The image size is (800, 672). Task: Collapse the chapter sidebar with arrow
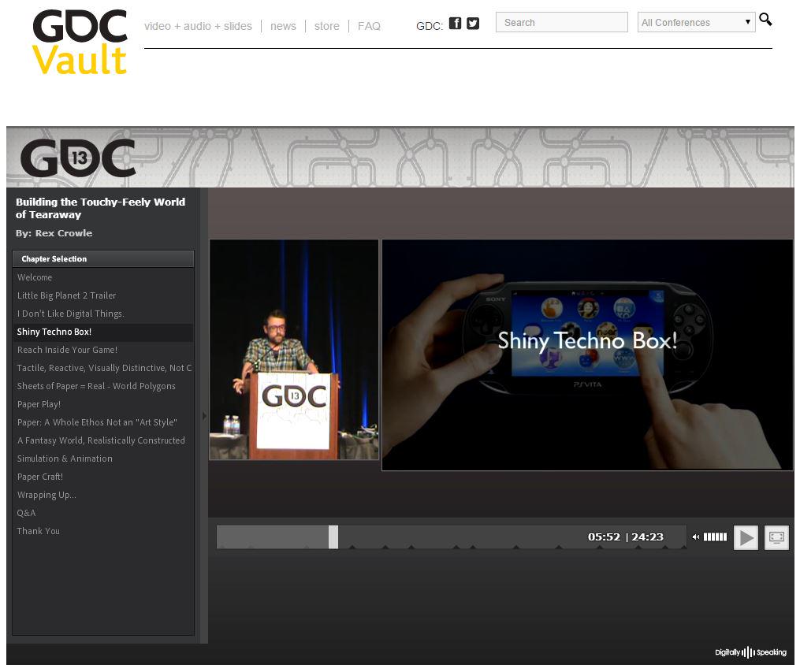click(204, 415)
